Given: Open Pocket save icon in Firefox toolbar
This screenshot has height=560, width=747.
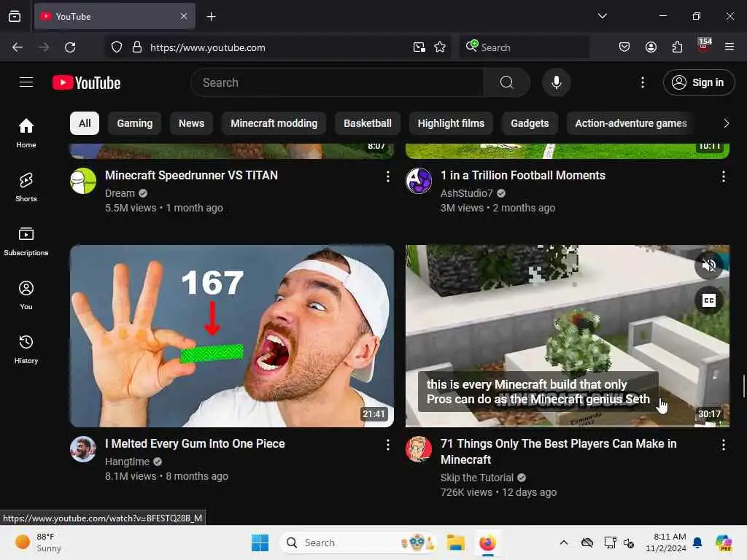Looking at the screenshot, I should (x=624, y=47).
